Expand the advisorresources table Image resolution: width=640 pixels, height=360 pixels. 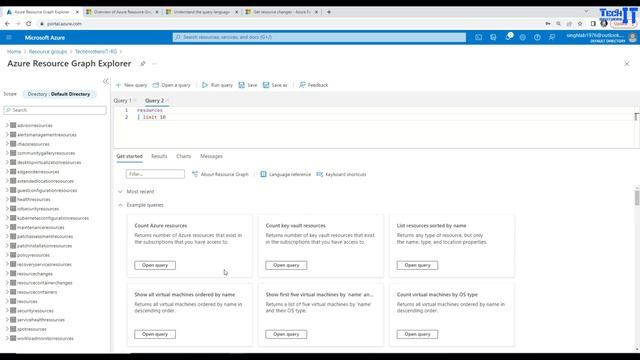[x=7, y=125]
